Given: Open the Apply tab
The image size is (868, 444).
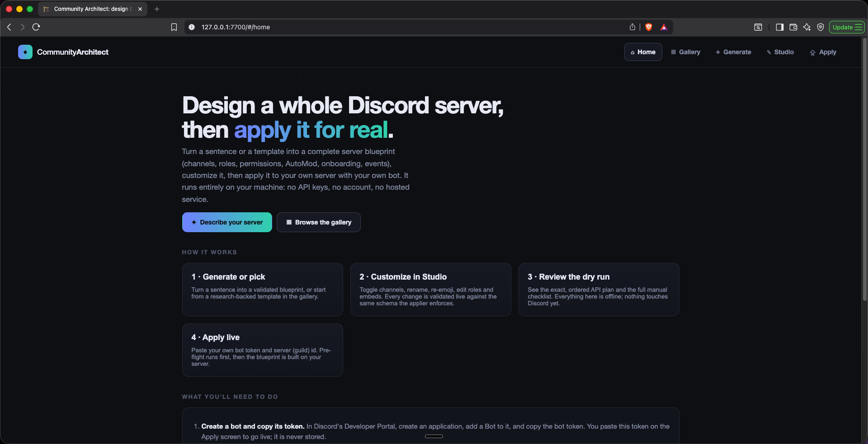Looking at the screenshot, I should pyautogui.click(x=823, y=52).
